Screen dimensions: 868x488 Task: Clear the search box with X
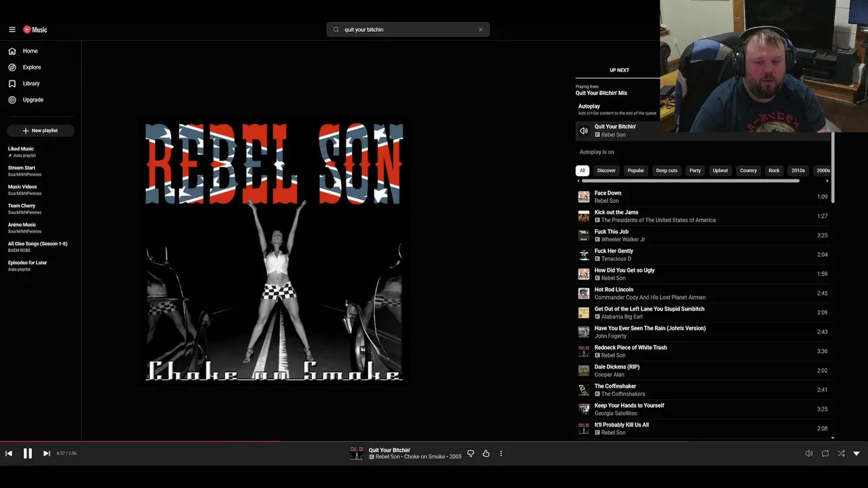pyautogui.click(x=481, y=30)
